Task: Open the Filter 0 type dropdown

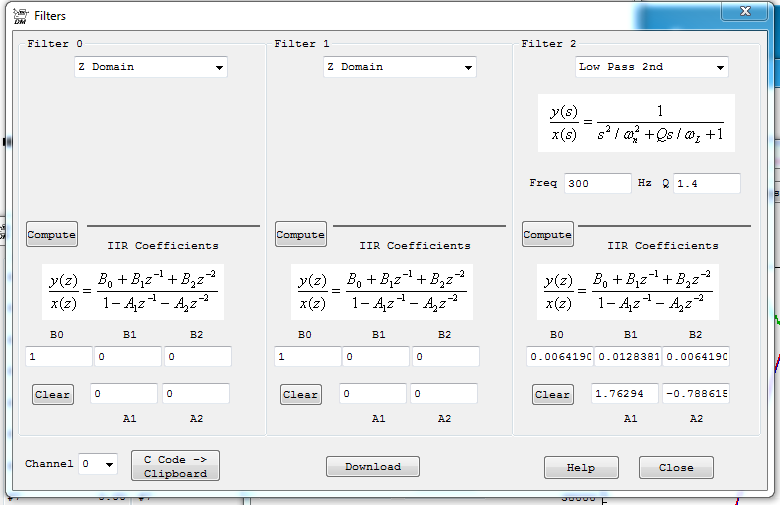Action: tap(151, 67)
